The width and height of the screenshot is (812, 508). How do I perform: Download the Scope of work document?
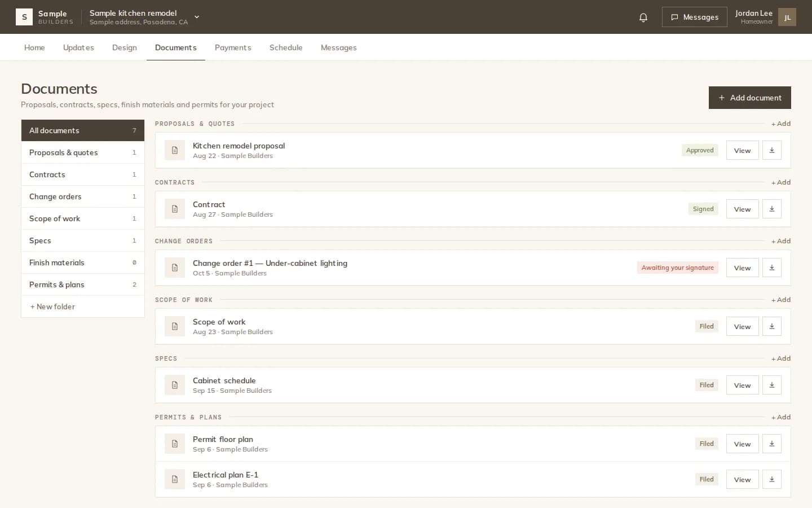click(772, 326)
